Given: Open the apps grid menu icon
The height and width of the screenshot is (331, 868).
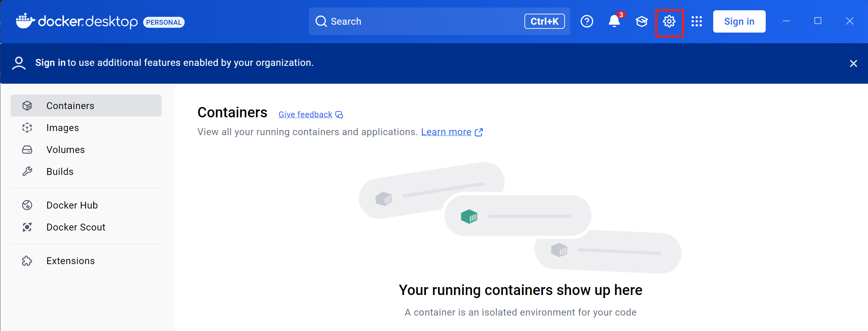Looking at the screenshot, I should pyautogui.click(x=696, y=22).
